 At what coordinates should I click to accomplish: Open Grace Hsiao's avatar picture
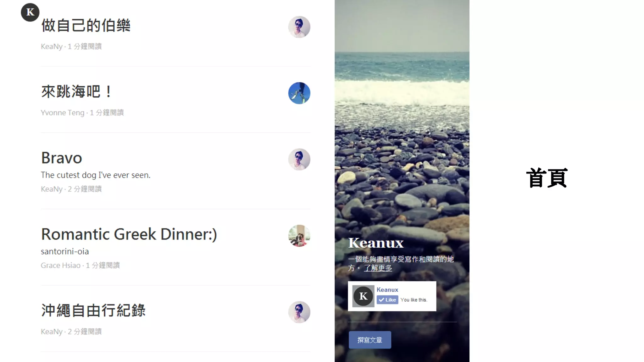click(x=299, y=236)
